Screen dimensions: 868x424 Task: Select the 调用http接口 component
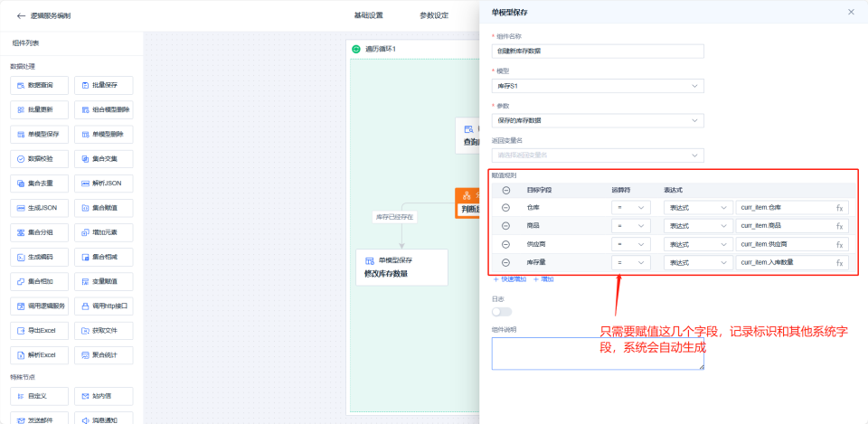(103, 306)
